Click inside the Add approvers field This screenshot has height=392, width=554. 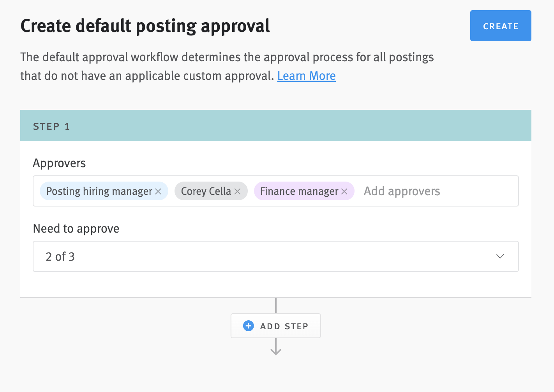click(402, 191)
